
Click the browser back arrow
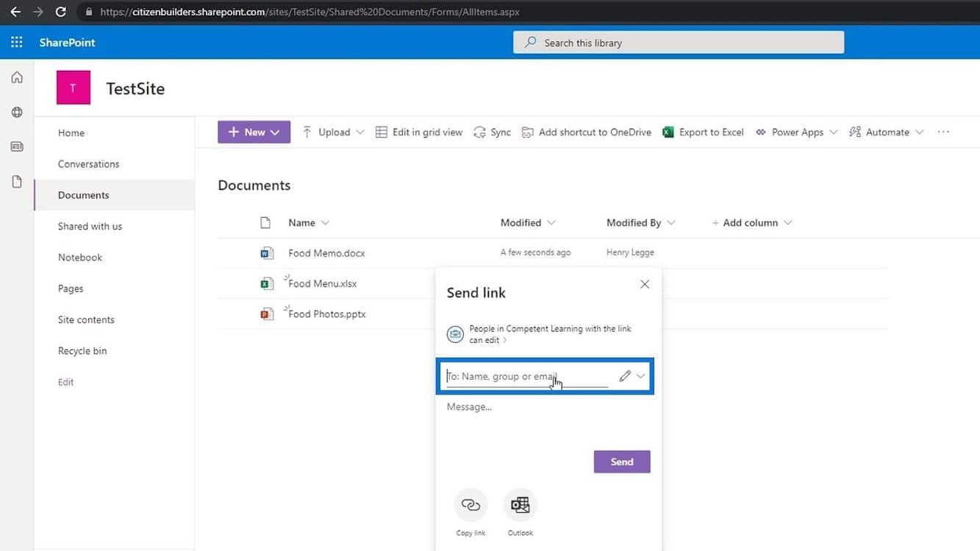pos(15,12)
